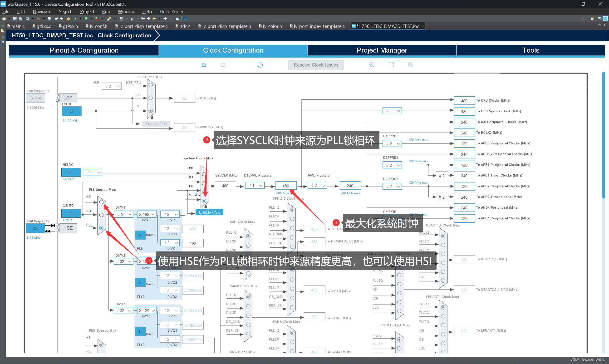The height and width of the screenshot is (364, 609).
Task: Expand the DIVN1 X 192 multiplier dropdown
Action: coord(147,214)
